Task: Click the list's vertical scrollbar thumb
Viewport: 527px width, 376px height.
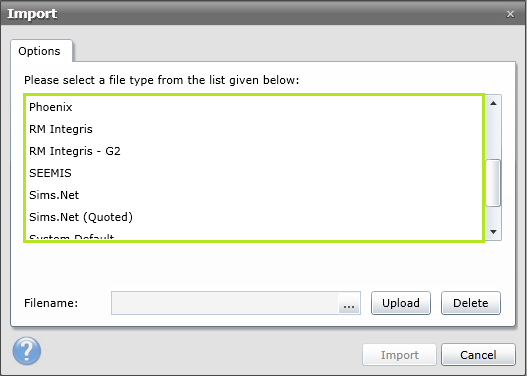Action: tap(493, 183)
